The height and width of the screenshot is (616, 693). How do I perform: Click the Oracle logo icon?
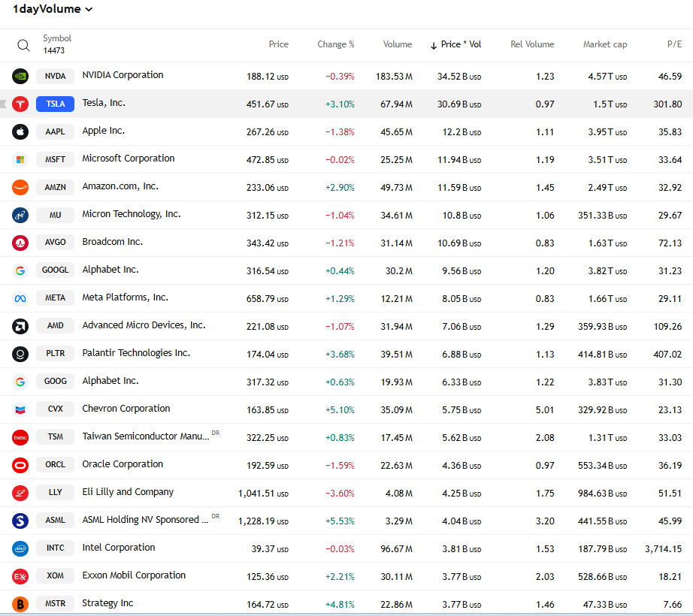[20, 466]
